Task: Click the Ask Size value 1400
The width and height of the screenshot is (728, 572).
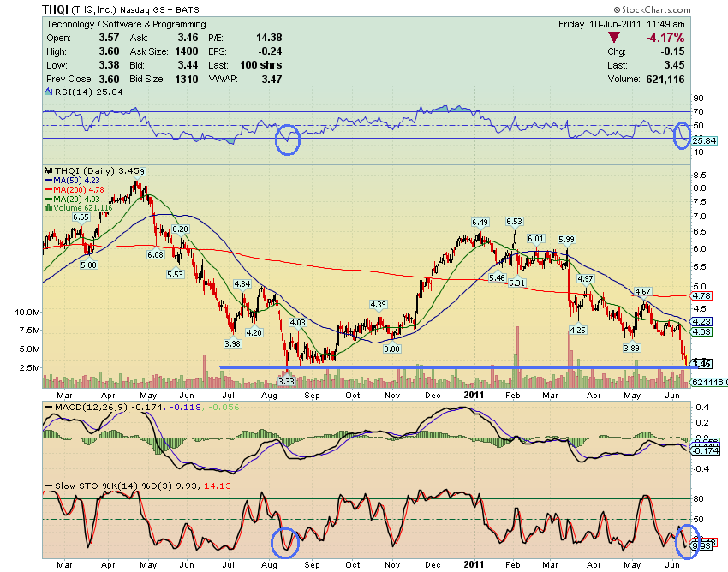Action: tap(187, 51)
